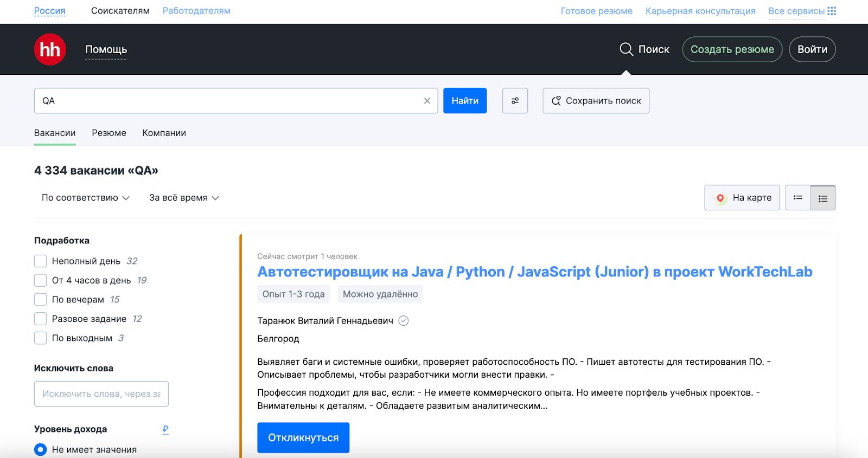The image size is (868, 458).
Task: Switch to the Компании tab
Action: tap(164, 133)
